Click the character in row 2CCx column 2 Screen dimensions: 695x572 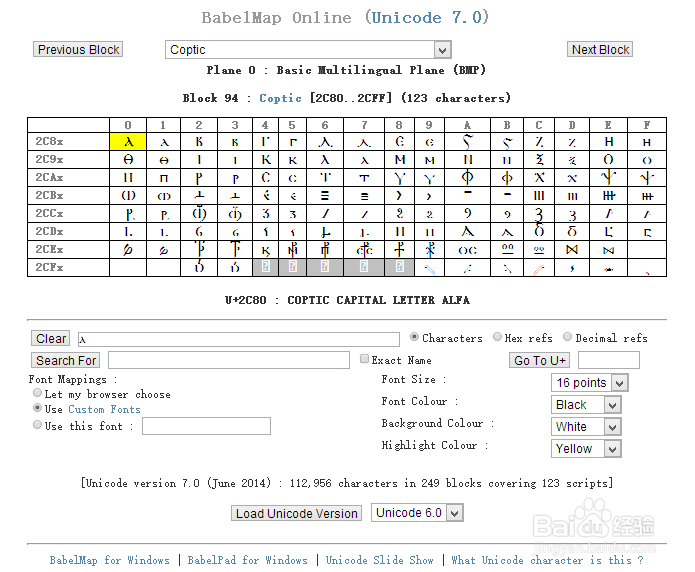coord(199,214)
